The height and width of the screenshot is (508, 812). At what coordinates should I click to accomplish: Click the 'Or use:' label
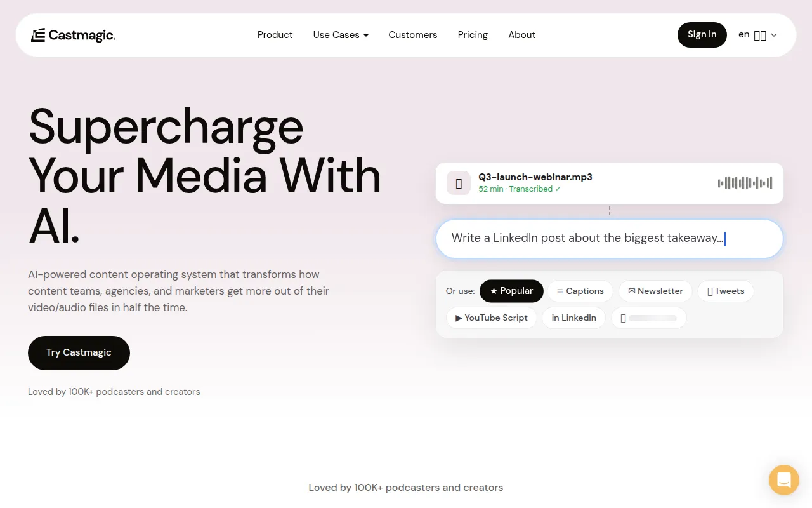[460, 291]
